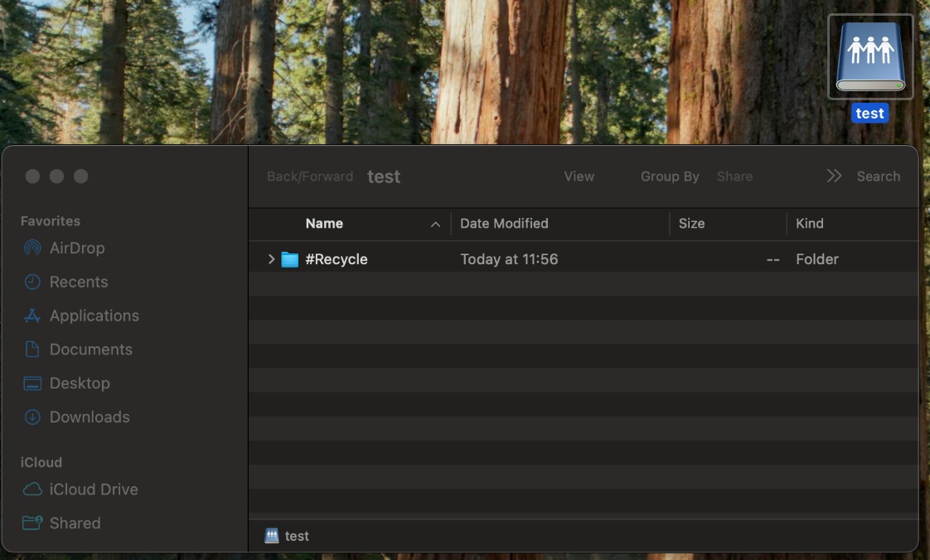This screenshot has width=930, height=560.
Task: Sort files by Size column
Action: point(691,224)
